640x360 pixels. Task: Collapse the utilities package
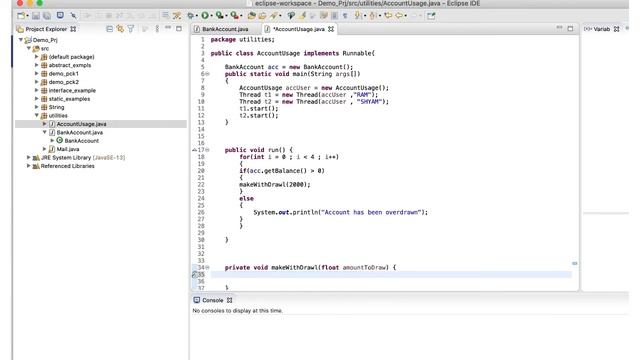37,116
